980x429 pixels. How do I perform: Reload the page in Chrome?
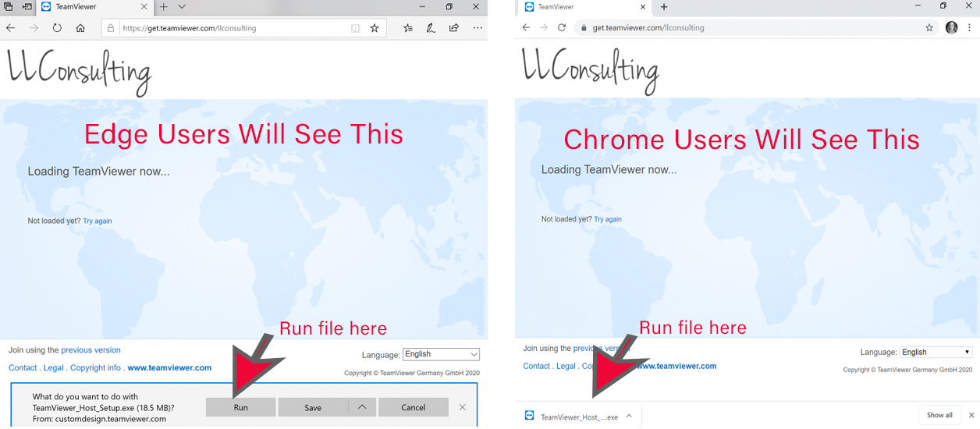(x=562, y=27)
